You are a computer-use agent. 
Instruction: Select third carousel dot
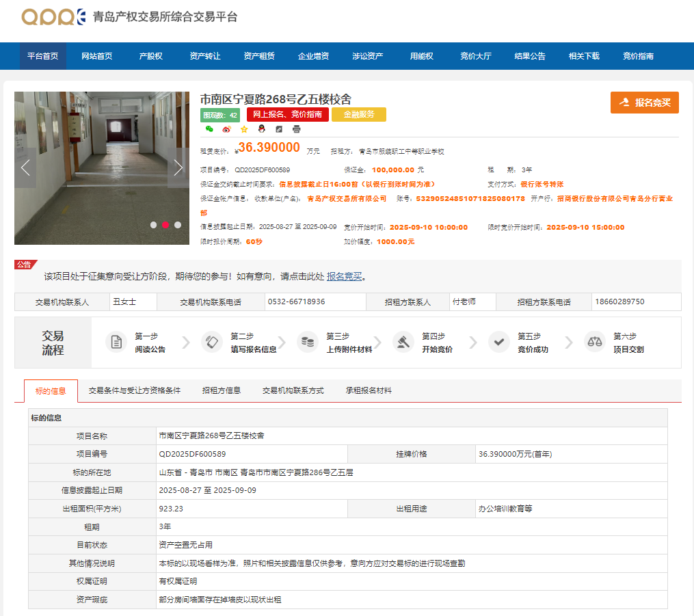click(178, 225)
